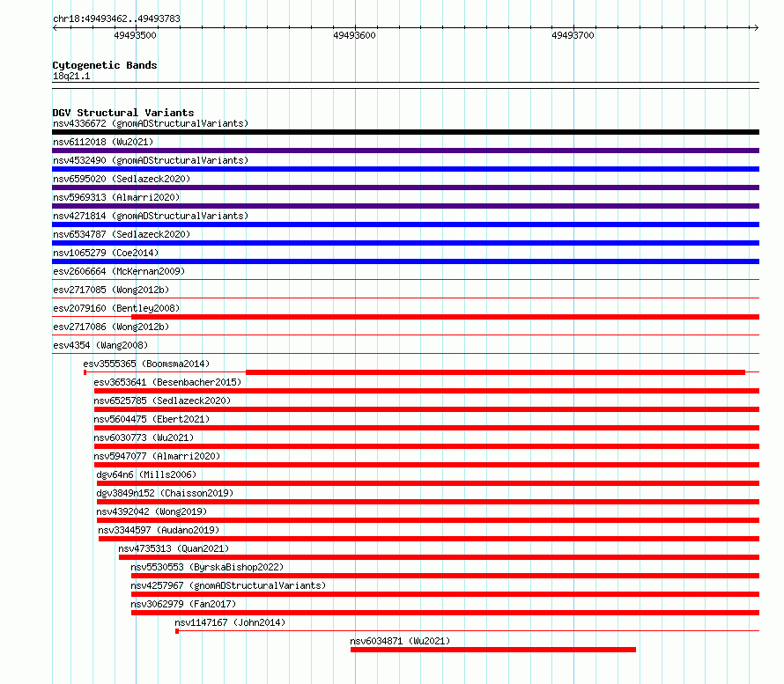Select nsv4735313 (Quan2021) label
This screenshot has width=784, height=684.
pos(174,548)
